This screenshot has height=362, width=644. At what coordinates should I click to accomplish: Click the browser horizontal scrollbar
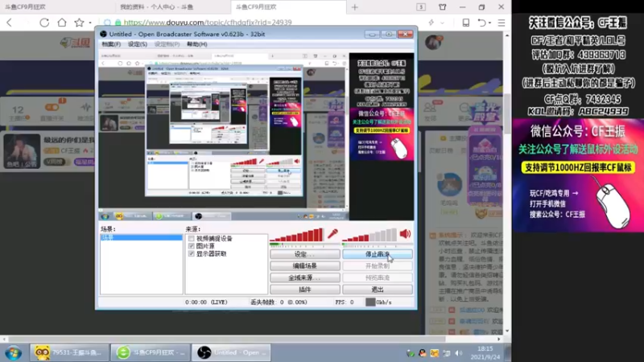pos(227,339)
